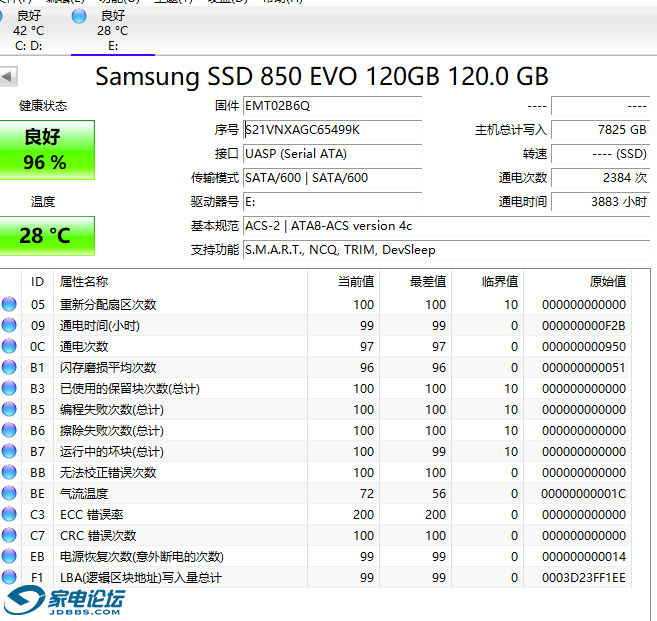Select attribute name CRC 错误次数
Viewport: 657px width, 621px height.
tap(98, 536)
